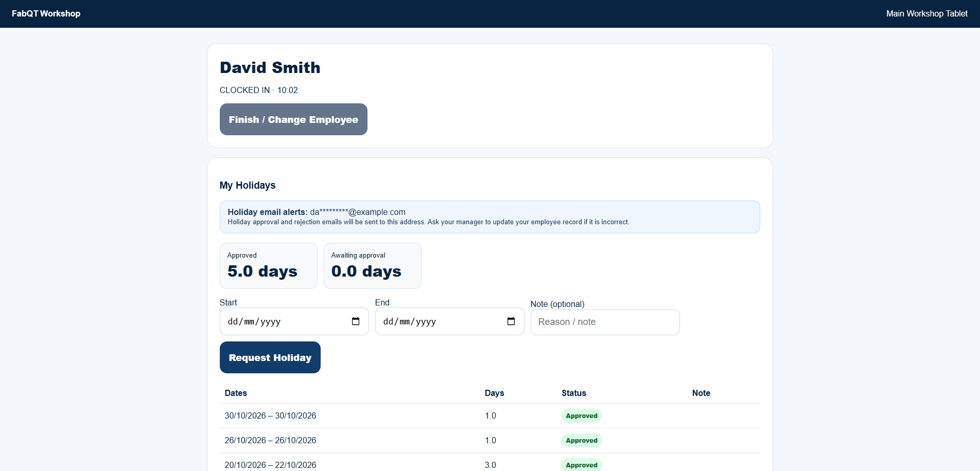Viewport: 980px width, 471px height.
Task: Focus the Start date field
Action: pos(294,321)
